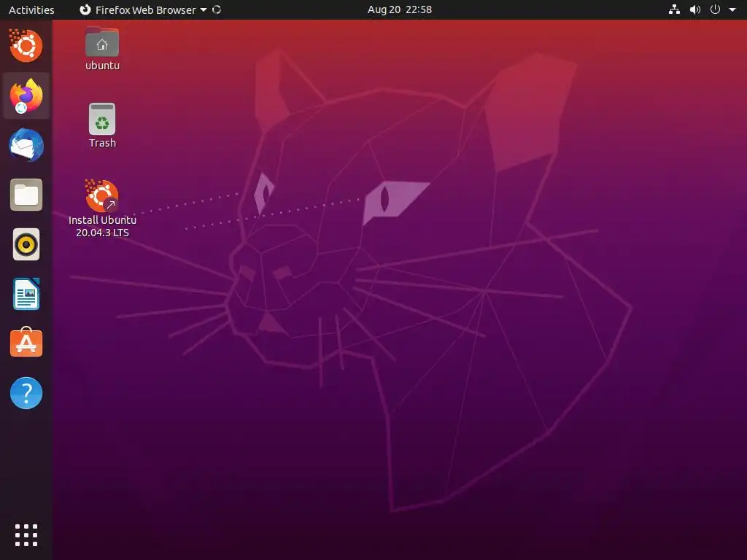The image size is (747, 560).
Task: Select the ubuntu home folder icon
Action: tap(102, 42)
